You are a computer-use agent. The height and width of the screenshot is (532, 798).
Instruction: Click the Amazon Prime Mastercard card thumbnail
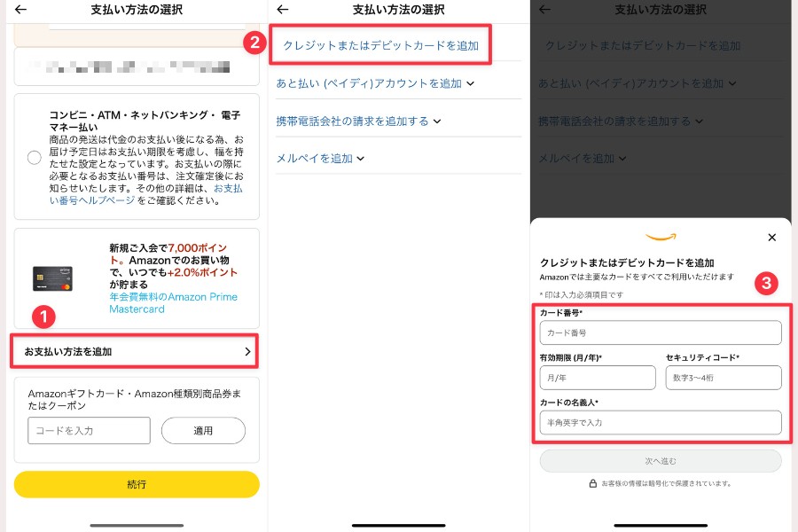tap(53, 278)
